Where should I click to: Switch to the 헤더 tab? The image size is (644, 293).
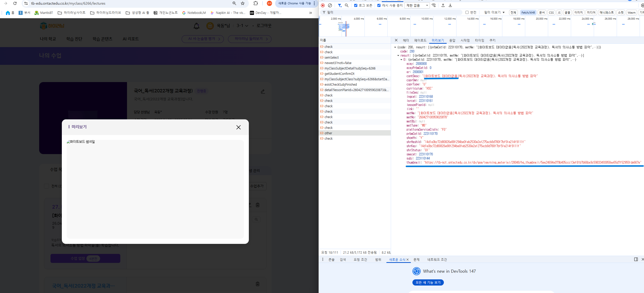[406, 40]
